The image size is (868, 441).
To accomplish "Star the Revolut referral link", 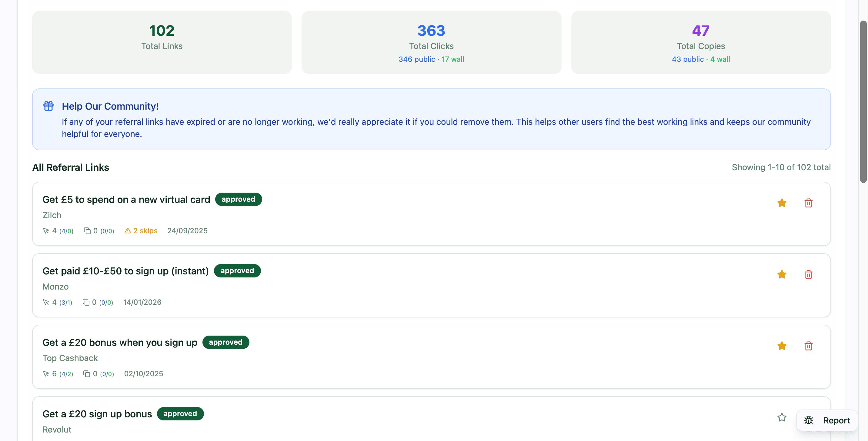I will pyautogui.click(x=782, y=417).
